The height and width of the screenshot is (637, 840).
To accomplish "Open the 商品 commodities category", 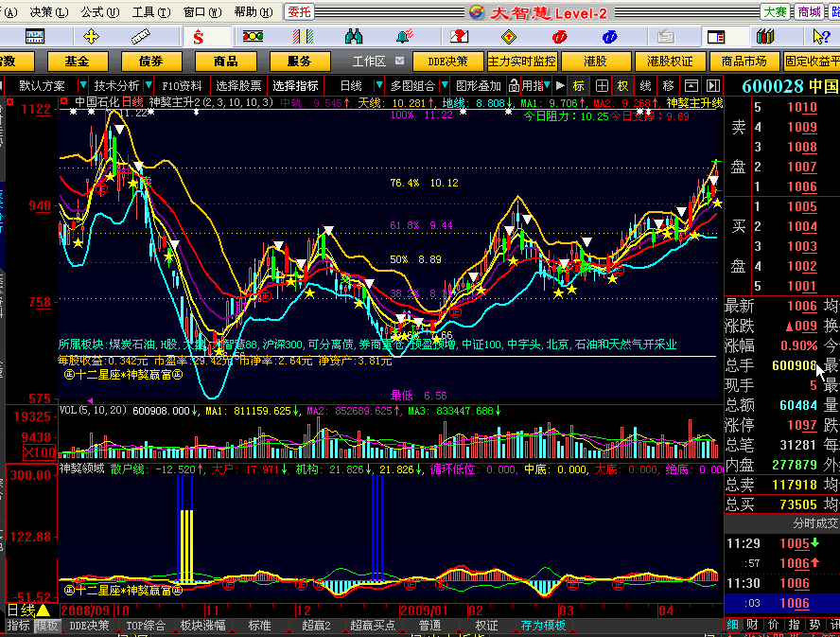I will [225, 62].
